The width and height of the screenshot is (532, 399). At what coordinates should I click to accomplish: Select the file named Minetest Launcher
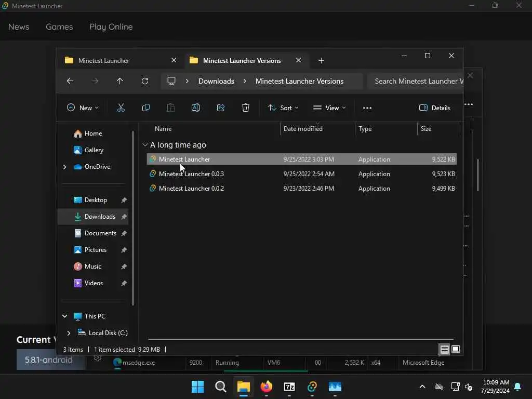302,159
